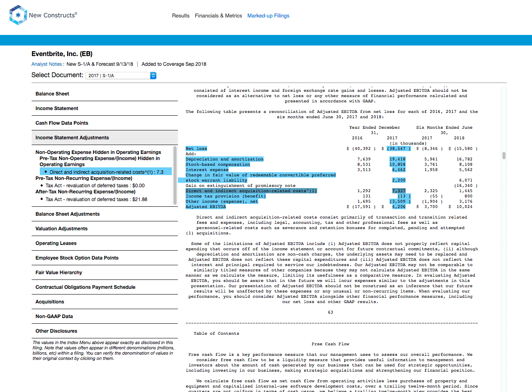Click the Free Cash Flow heading
The height and width of the screenshot is (392, 532).
(331, 344)
